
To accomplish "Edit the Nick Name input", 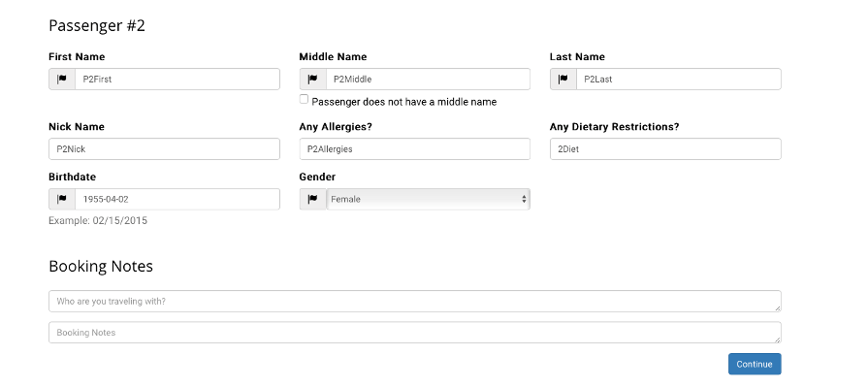I will (164, 149).
